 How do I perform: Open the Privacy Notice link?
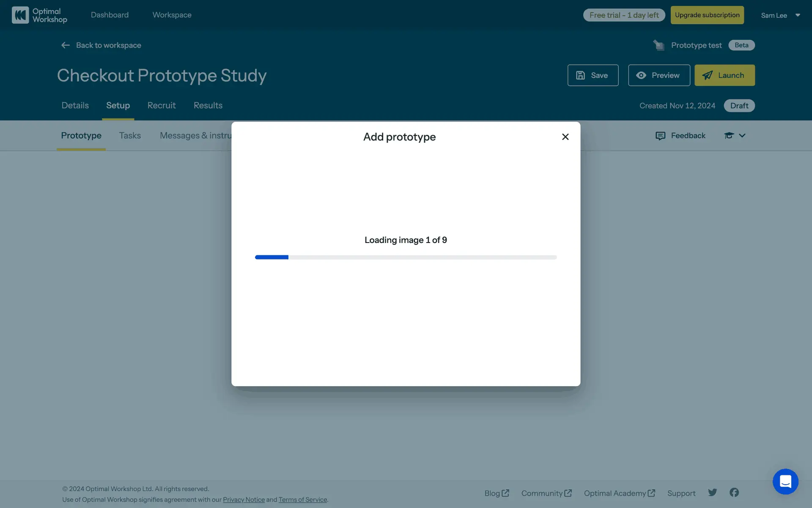pos(244,500)
